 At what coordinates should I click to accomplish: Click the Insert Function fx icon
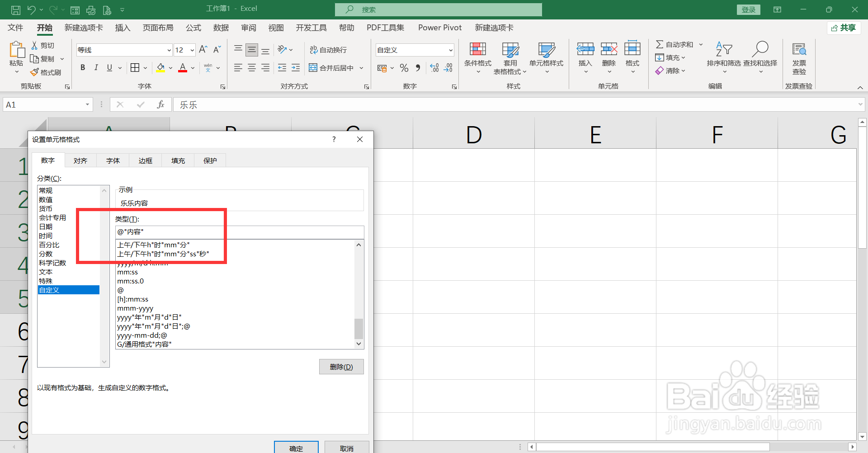[x=160, y=105]
